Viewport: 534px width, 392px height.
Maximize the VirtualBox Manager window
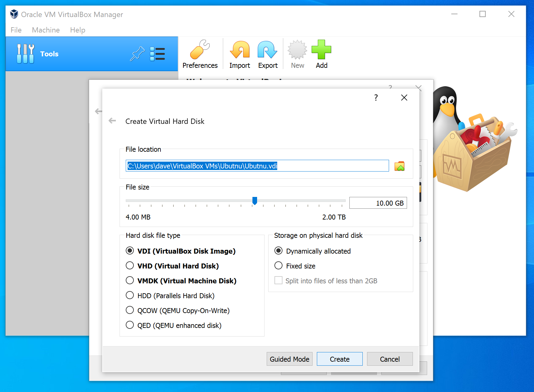click(x=482, y=14)
